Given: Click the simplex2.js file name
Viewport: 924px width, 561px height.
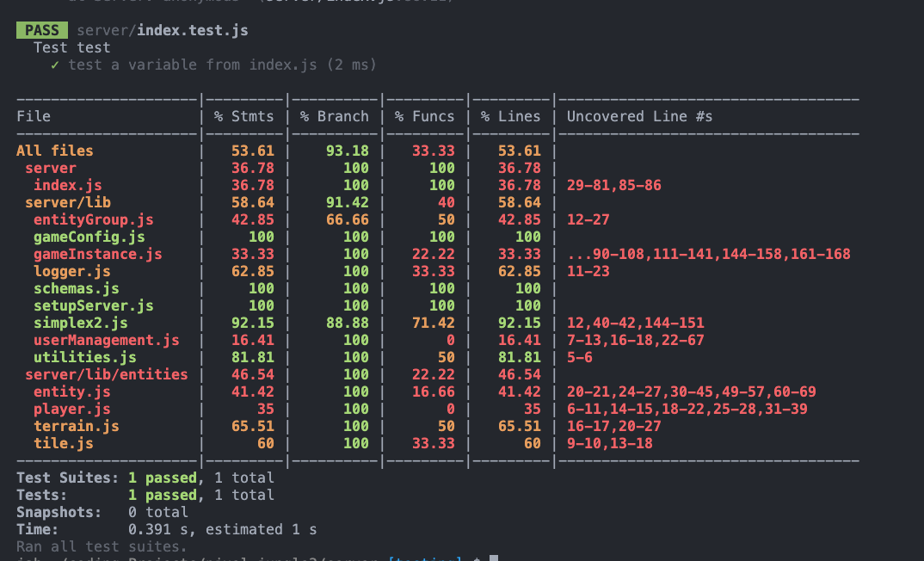Looking at the screenshot, I should [81, 323].
